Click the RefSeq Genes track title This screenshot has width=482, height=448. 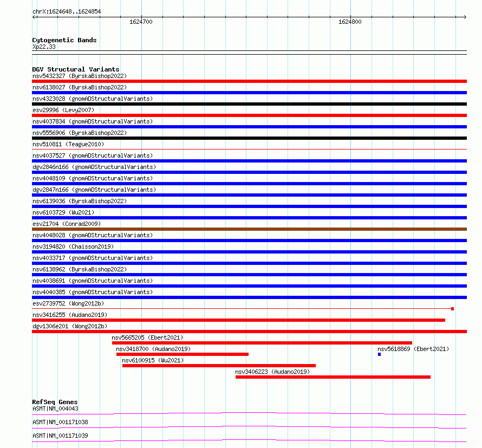pos(55,402)
